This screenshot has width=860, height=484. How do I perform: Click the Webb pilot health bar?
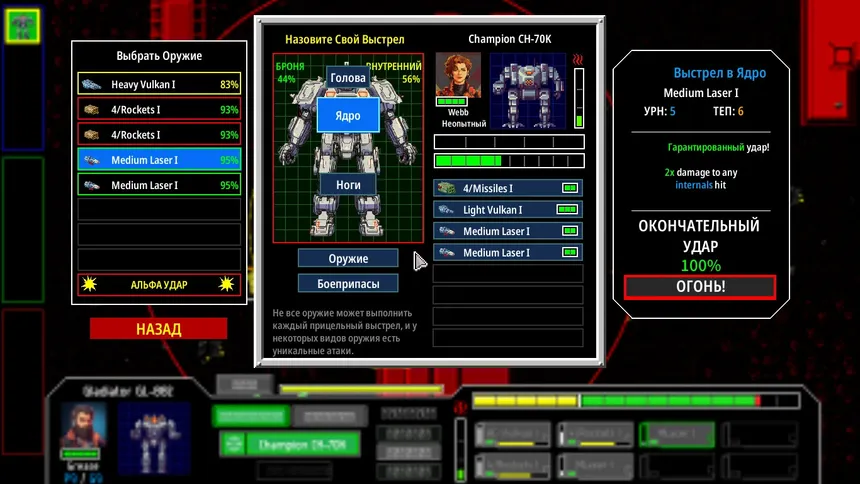point(451,102)
